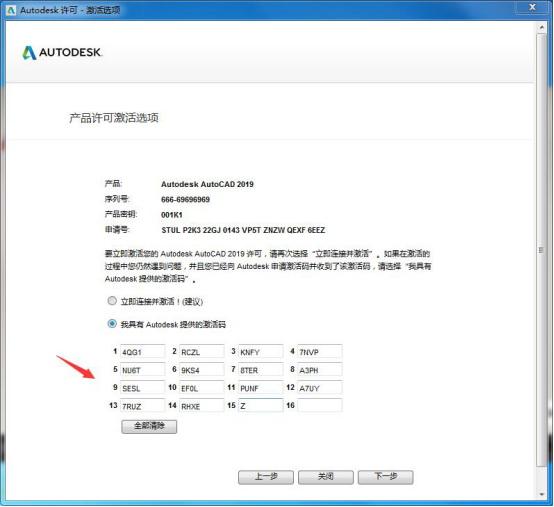Image resolution: width=554 pixels, height=507 pixels.
Task: Click activation code field 5 containing NU6T
Action: (x=142, y=370)
